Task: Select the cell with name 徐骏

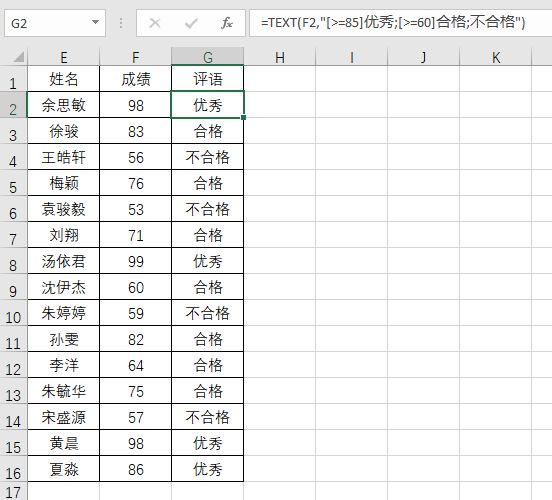Action: tap(64, 131)
